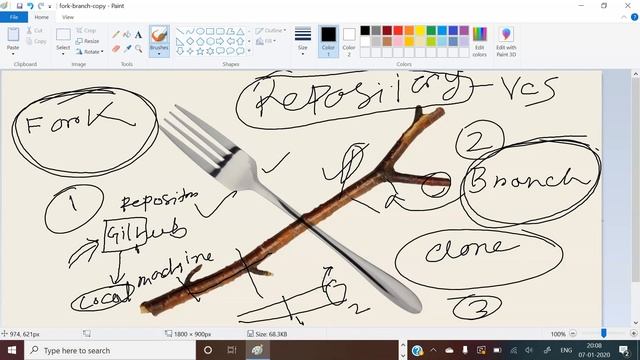This screenshot has width=640, height=360.
Task: Choose the Oval shape
Action: [x=200, y=31]
